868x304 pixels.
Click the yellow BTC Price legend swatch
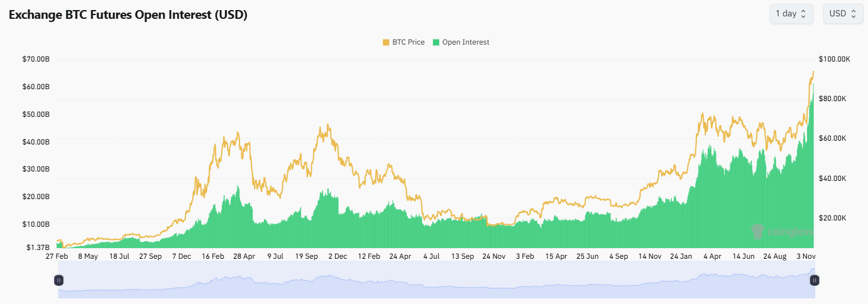coord(386,42)
